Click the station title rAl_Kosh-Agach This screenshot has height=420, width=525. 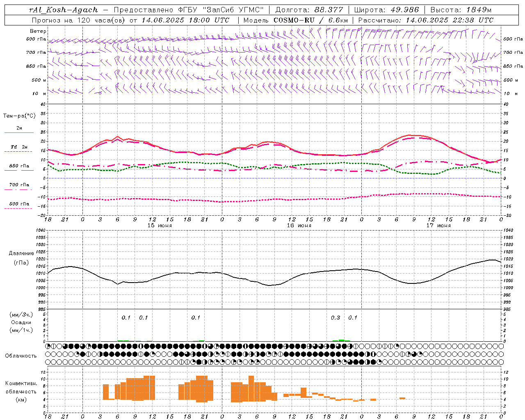(64, 10)
